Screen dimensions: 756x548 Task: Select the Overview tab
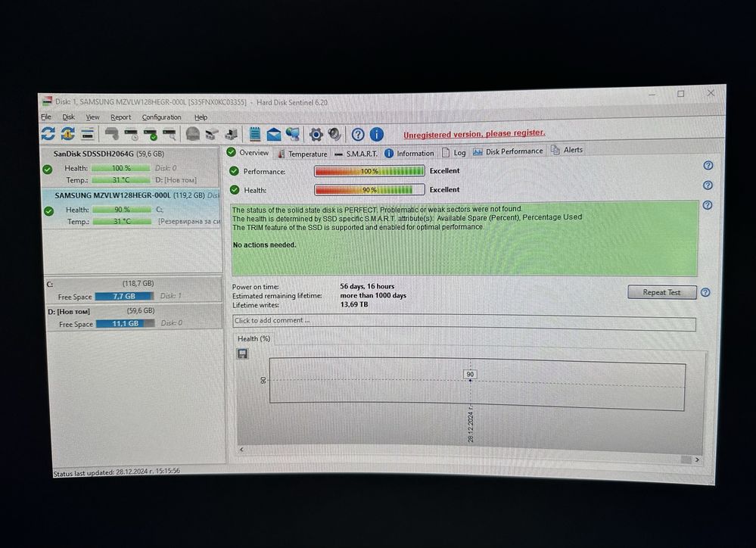tap(247, 152)
